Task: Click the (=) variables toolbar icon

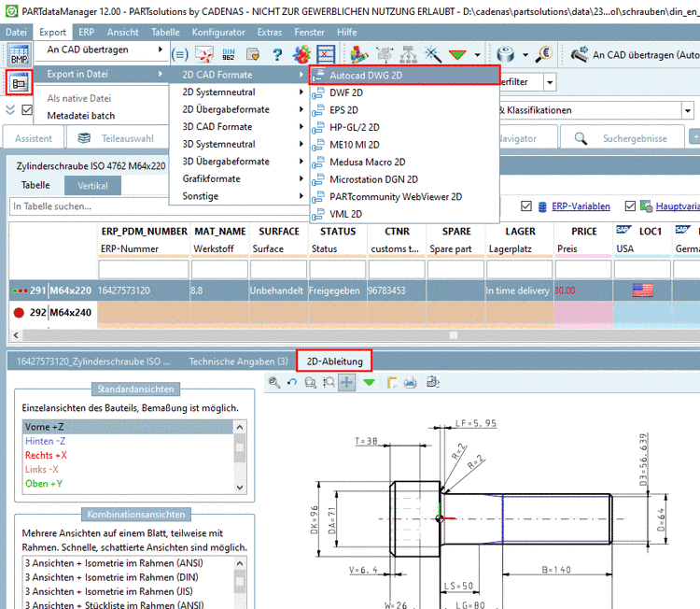Action: pos(179,54)
